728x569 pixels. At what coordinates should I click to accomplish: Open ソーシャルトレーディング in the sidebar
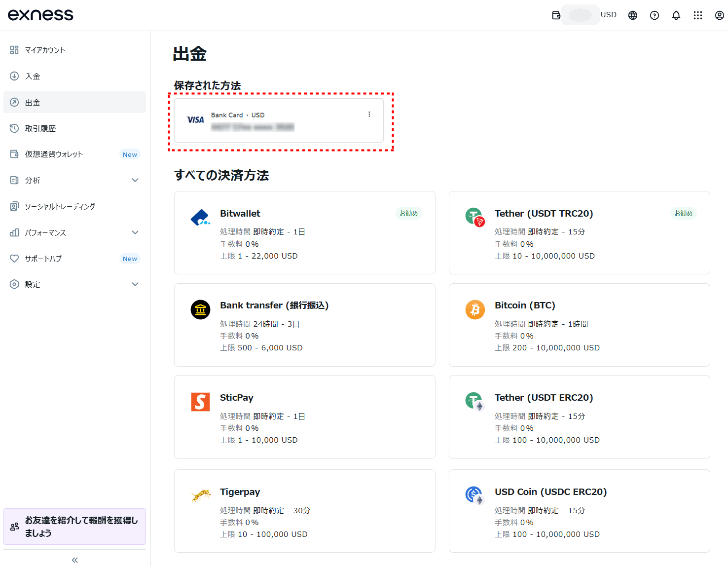point(74,206)
